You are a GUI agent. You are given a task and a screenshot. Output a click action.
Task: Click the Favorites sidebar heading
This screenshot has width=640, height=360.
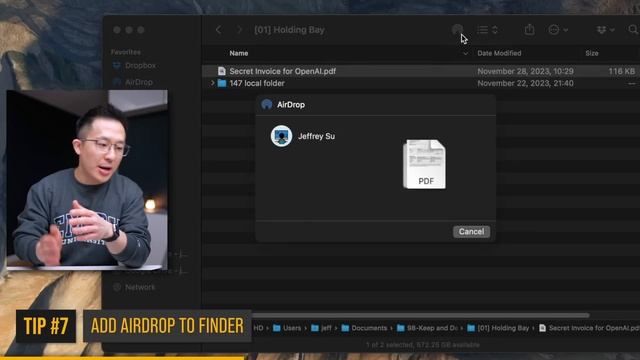click(x=126, y=52)
